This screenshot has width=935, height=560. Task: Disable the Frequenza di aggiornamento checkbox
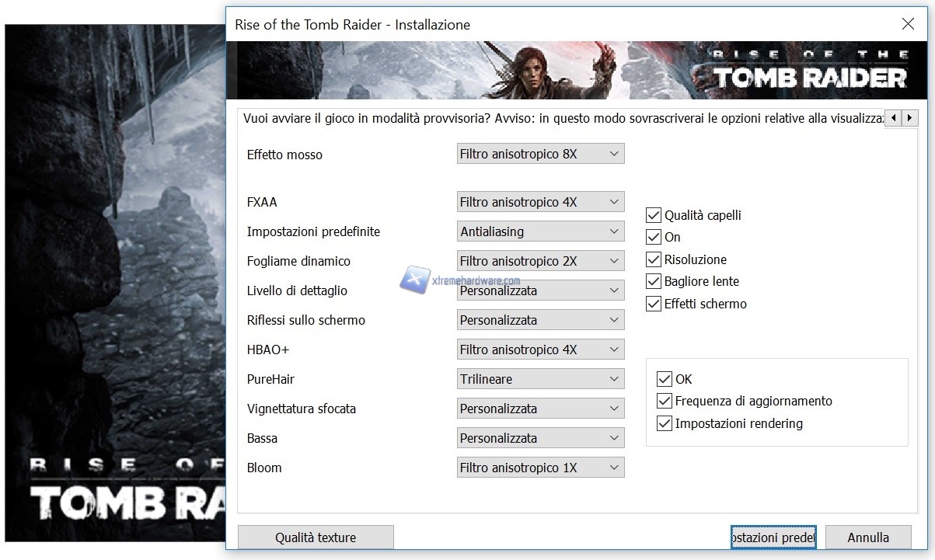tap(665, 402)
